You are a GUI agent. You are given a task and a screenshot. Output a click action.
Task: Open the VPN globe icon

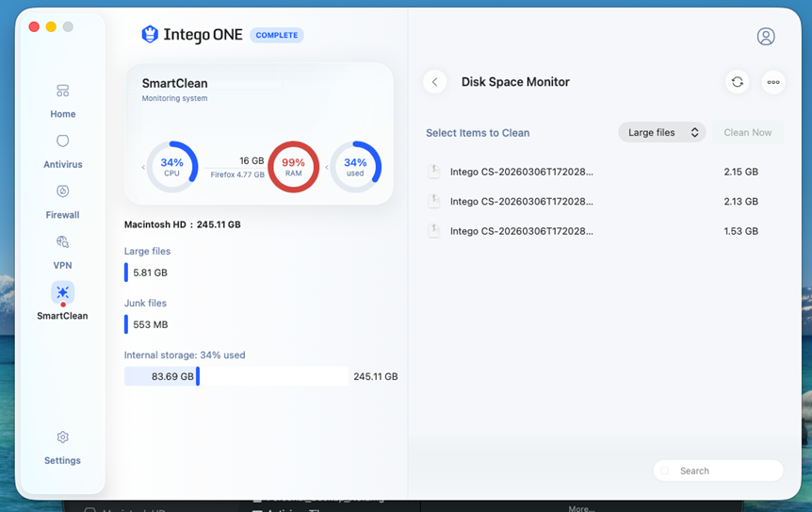(63, 241)
